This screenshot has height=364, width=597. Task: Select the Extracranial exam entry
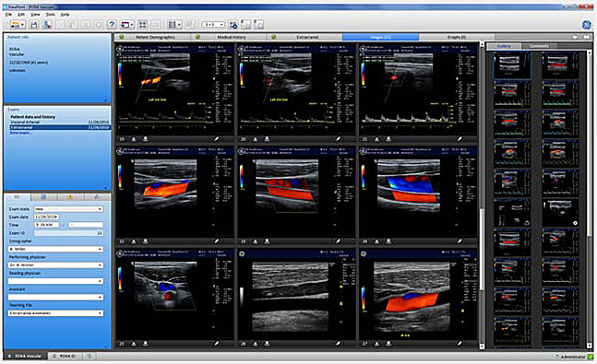pos(60,127)
